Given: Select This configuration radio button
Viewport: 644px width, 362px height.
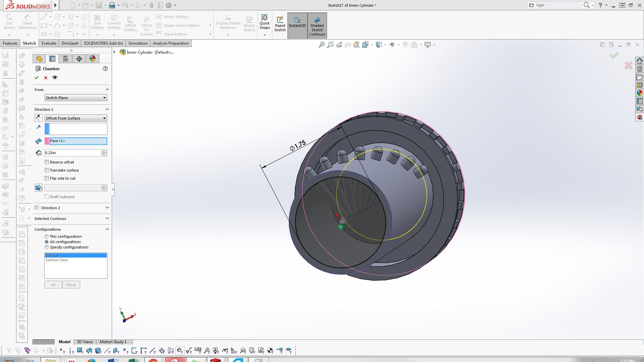Looking at the screenshot, I should (x=47, y=236).
